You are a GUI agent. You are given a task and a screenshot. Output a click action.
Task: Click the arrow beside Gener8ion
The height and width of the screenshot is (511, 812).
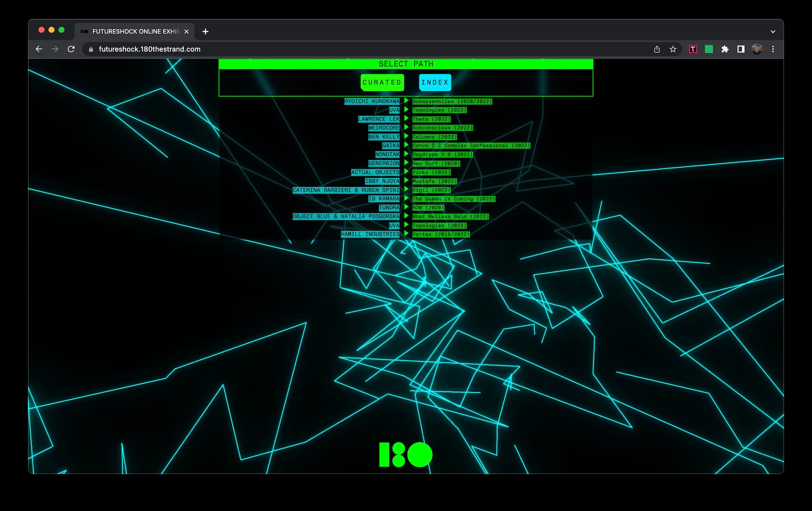[x=406, y=163]
